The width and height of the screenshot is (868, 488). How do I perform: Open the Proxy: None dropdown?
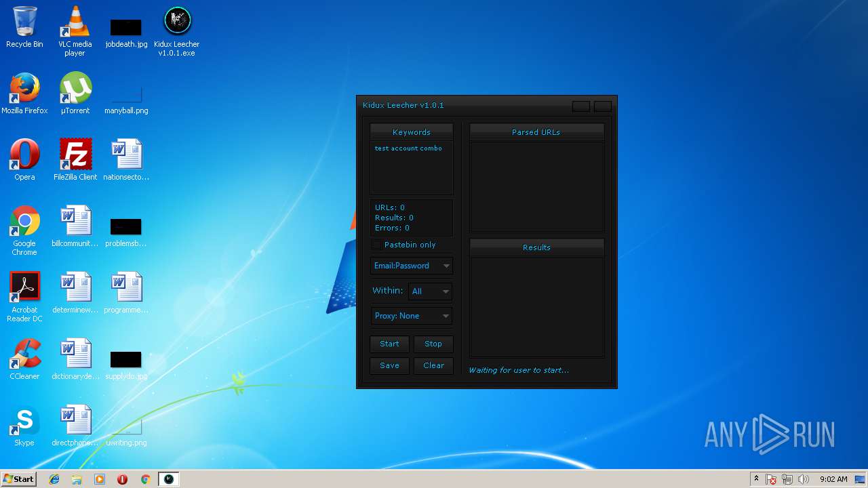(x=412, y=316)
